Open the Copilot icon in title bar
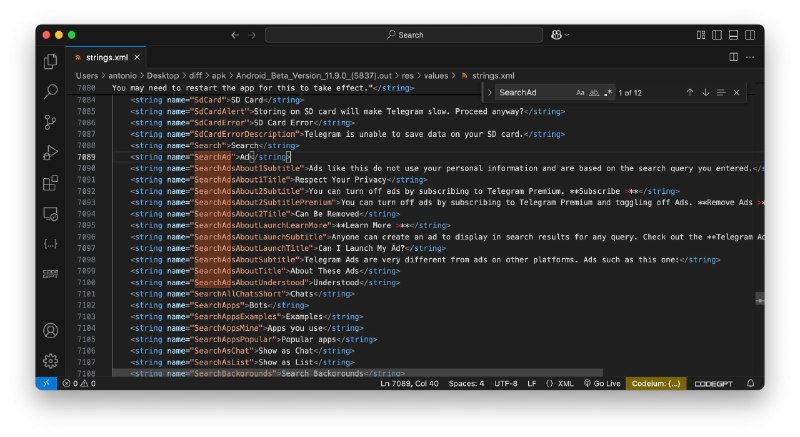 (x=556, y=35)
